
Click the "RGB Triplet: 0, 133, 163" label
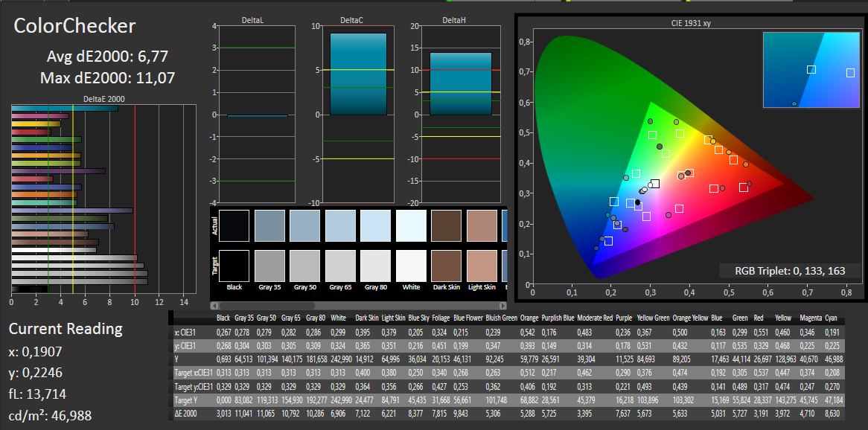791,272
